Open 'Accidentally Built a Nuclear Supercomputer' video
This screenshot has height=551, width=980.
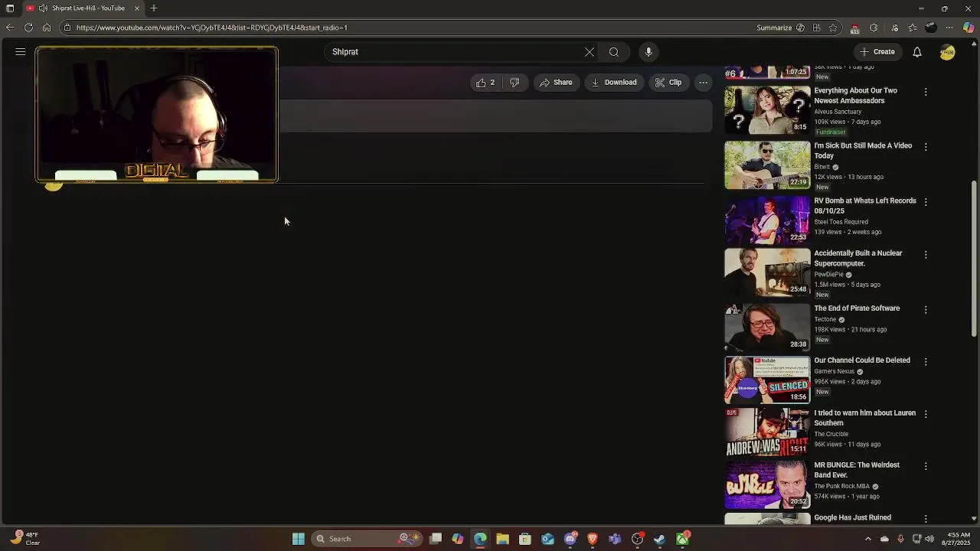pos(858,258)
